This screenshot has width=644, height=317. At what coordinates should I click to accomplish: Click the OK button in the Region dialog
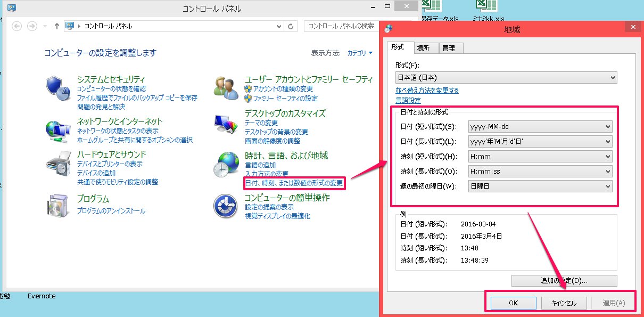coord(513,303)
